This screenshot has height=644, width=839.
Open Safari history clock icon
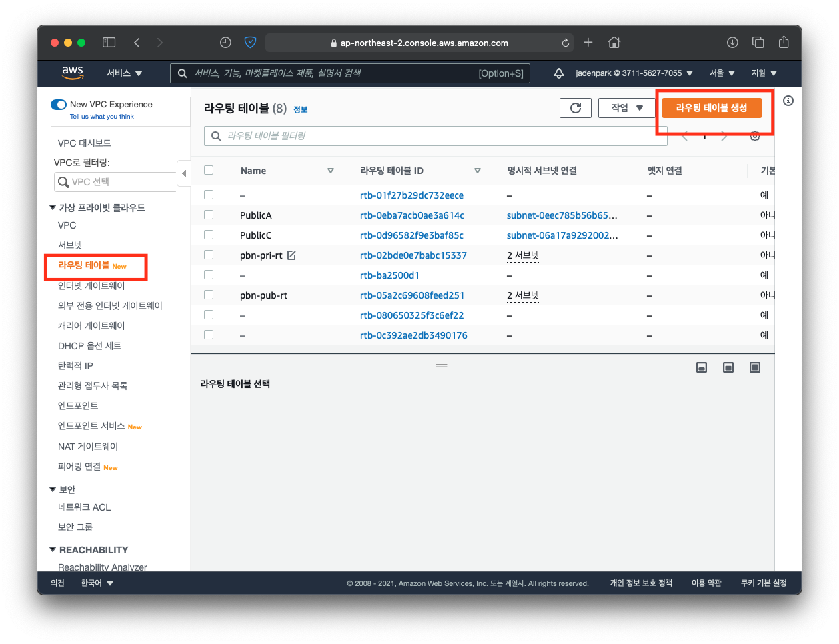pos(225,43)
